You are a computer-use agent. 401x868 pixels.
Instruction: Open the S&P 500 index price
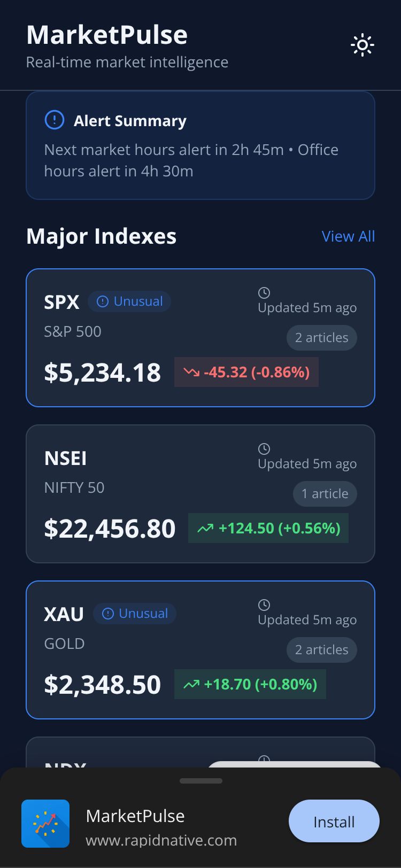tap(102, 373)
